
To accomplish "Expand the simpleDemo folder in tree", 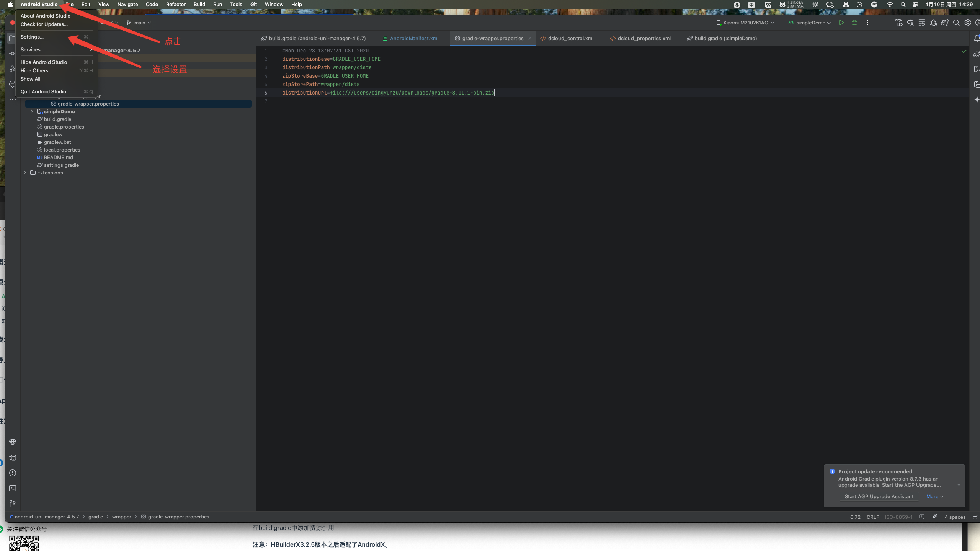I will point(32,111).
